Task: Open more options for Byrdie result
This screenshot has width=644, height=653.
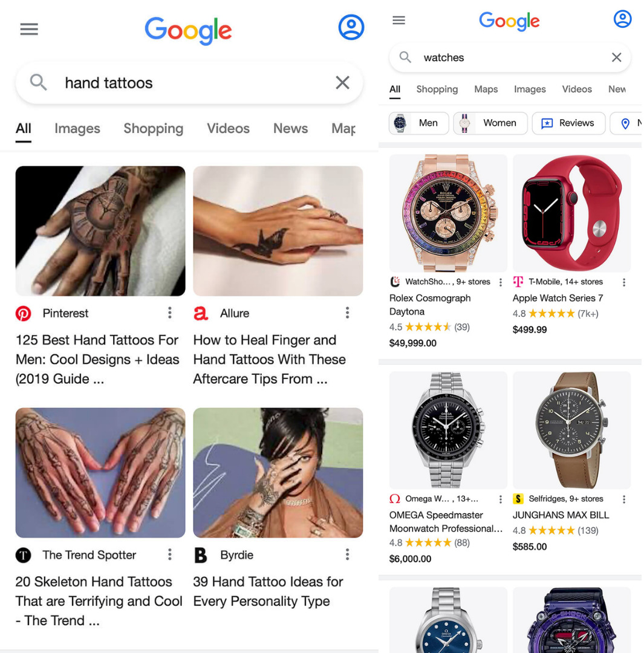Action: [x=347, y=554]
